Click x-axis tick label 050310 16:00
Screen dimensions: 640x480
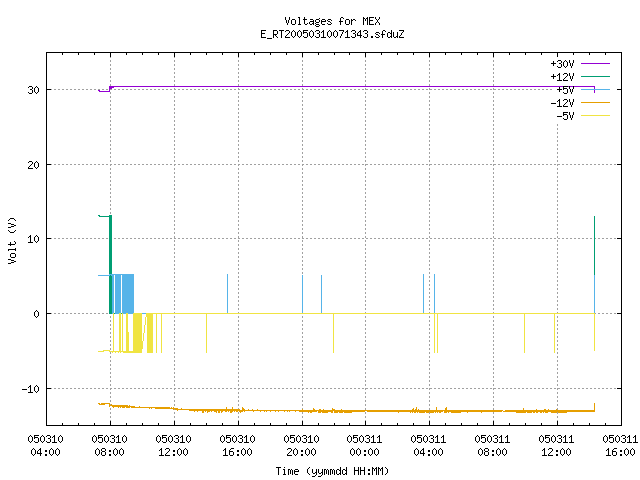click(237, 446)
